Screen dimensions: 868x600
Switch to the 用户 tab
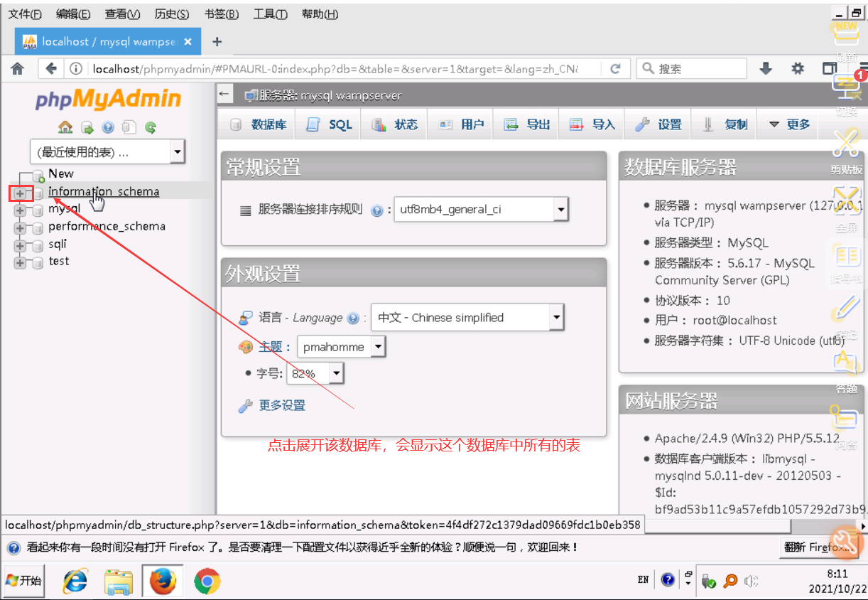[x=461, y=124]
